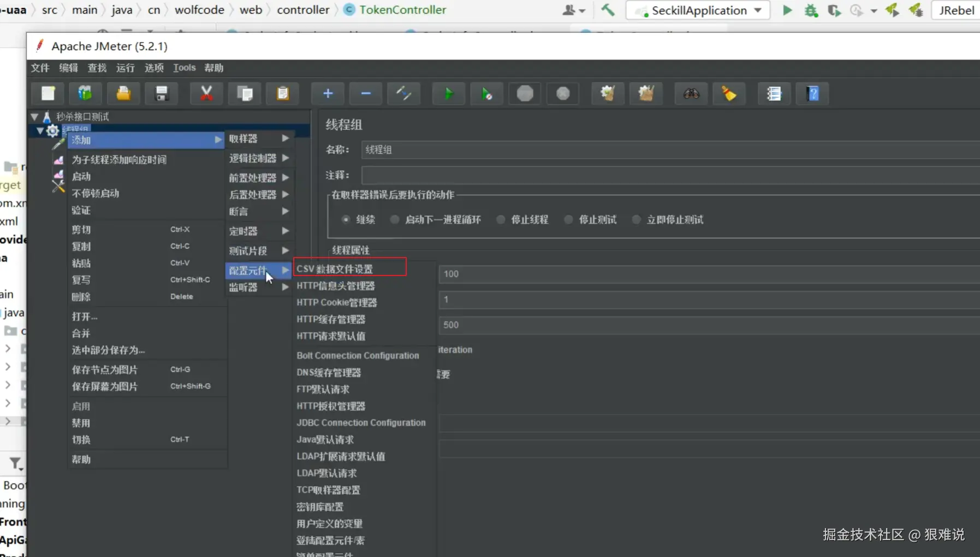Viewport: 980px width, 557px height.
Task: Start test without pauses icon
Action: point(486,94)
